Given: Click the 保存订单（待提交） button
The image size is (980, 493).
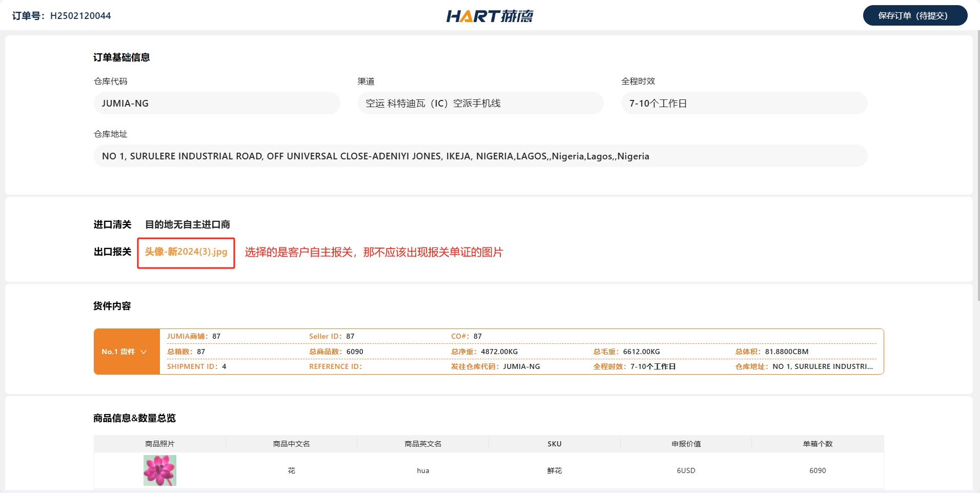Looking at the screenshot, I should click(x=914, y=15).
